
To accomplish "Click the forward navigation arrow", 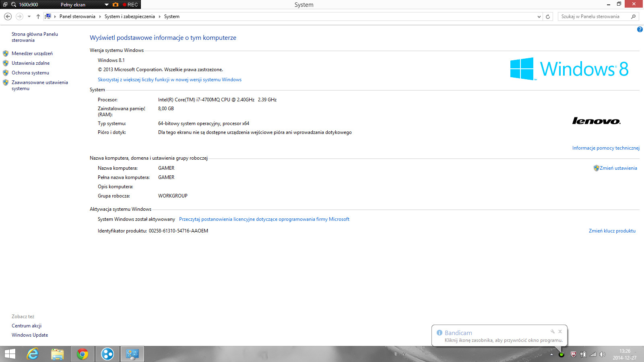I will tap(19, 16).
